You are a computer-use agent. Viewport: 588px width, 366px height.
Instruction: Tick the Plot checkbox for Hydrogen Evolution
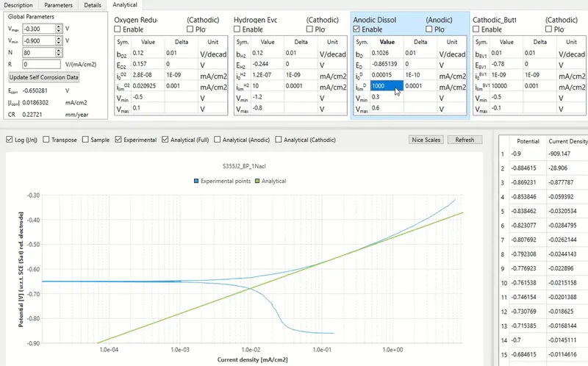point(309,29)
